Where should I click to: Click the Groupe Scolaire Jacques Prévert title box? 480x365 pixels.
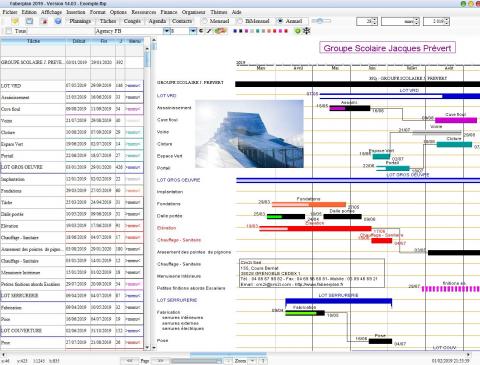[x=387, y=48]
